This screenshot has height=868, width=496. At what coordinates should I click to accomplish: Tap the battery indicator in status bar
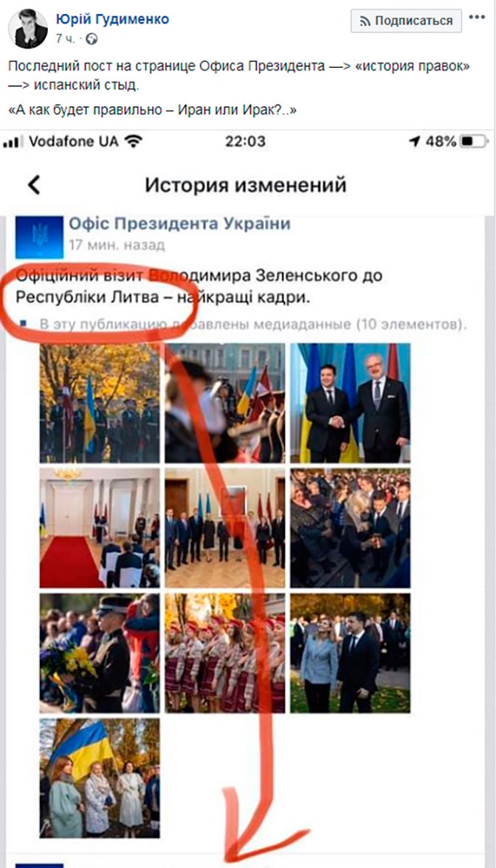[x=475, y=141]
